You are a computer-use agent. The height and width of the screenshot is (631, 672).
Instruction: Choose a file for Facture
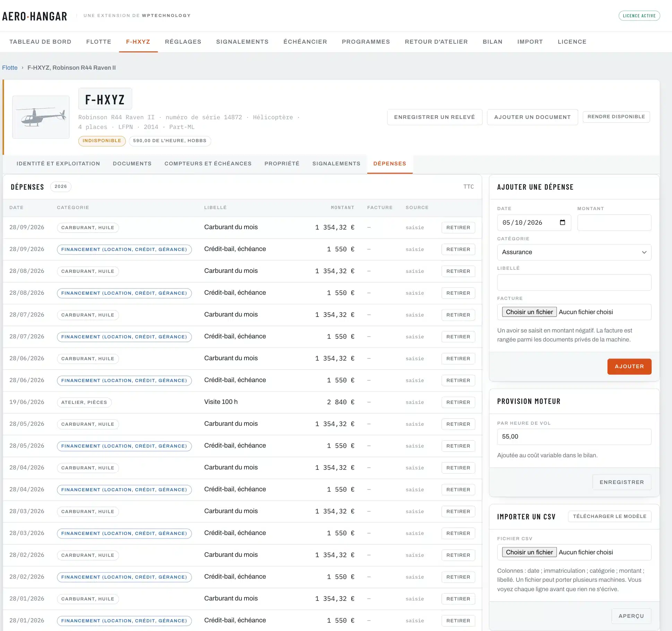(x=529, y=312)
